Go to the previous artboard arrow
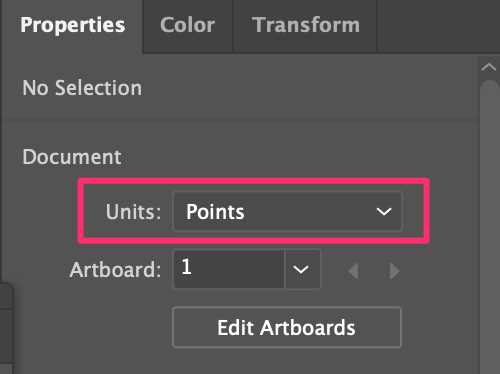 point(353,270)
